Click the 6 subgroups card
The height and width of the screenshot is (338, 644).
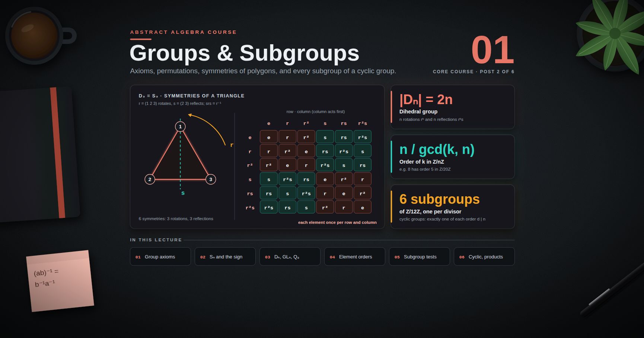click(x=453, y=207)
